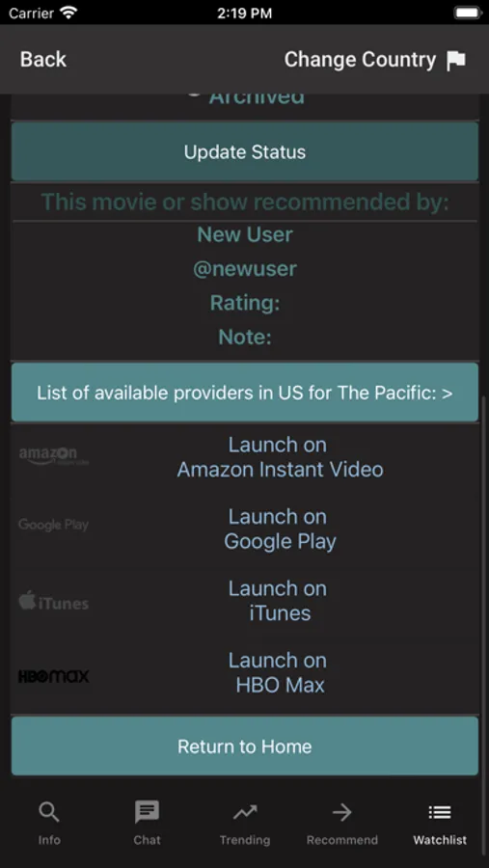Open the @newuser profile handle
The height and width of the screenshot is (868, 489).
coord(245,269)
